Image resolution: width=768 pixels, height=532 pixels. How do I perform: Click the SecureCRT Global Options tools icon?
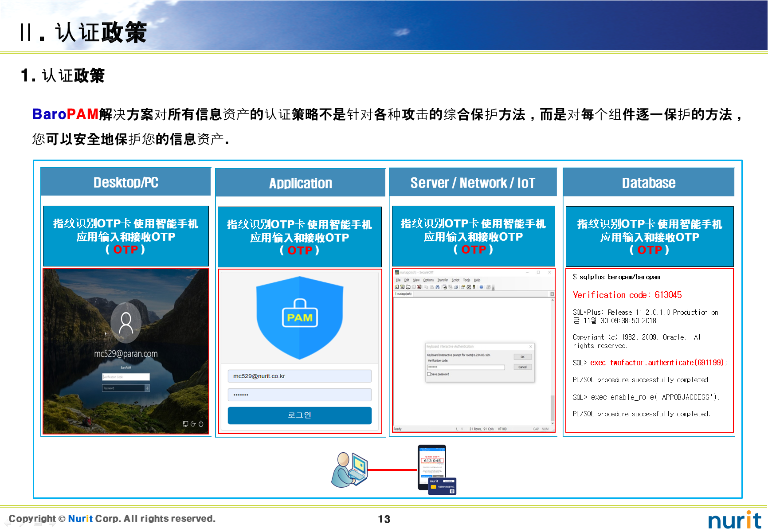click(469, 287)
